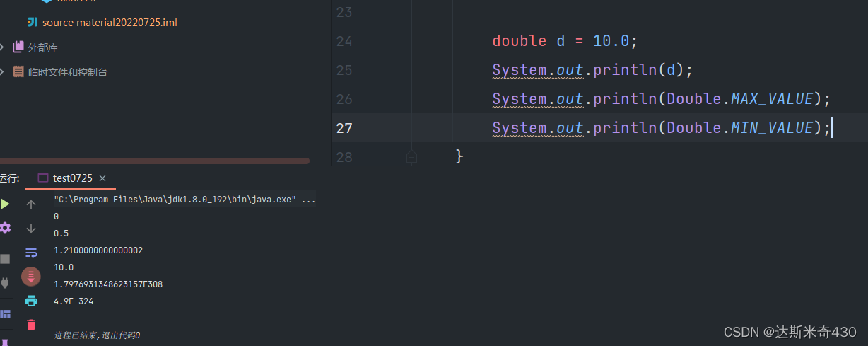Toggle scroll to end of console
The image size is (868, 346).
(x=31, y=277)
